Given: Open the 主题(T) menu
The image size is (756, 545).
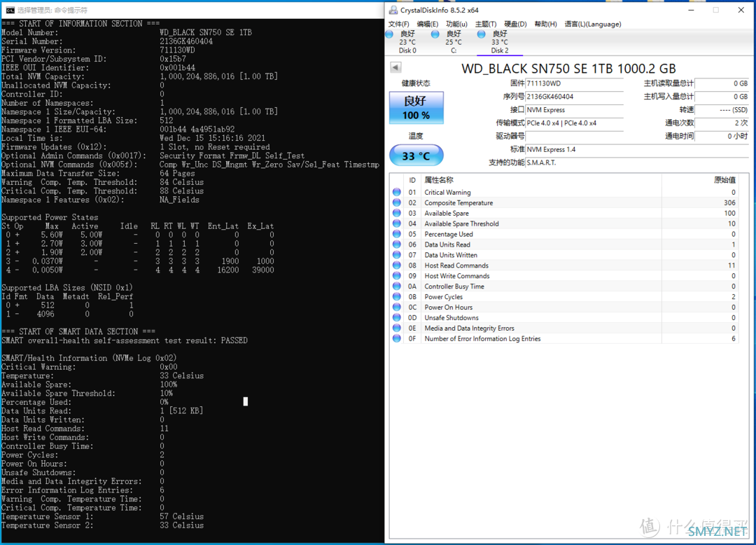Looking at the screenshot, I should (486, 24).
